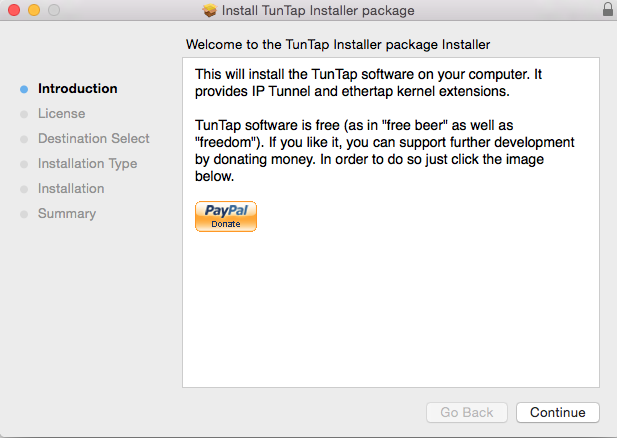Minimize the installer with yellow button

pos(34,10)
